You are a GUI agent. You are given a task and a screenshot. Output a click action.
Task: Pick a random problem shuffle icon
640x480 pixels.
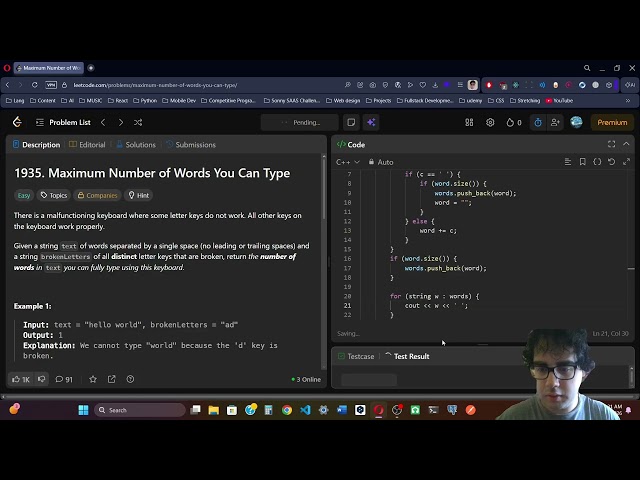138,122
